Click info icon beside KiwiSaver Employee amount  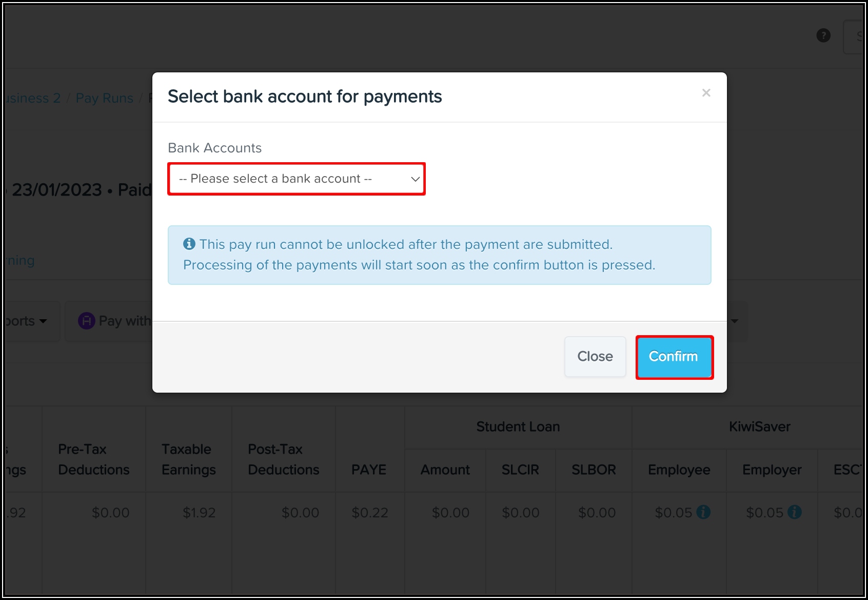[704, 512]
